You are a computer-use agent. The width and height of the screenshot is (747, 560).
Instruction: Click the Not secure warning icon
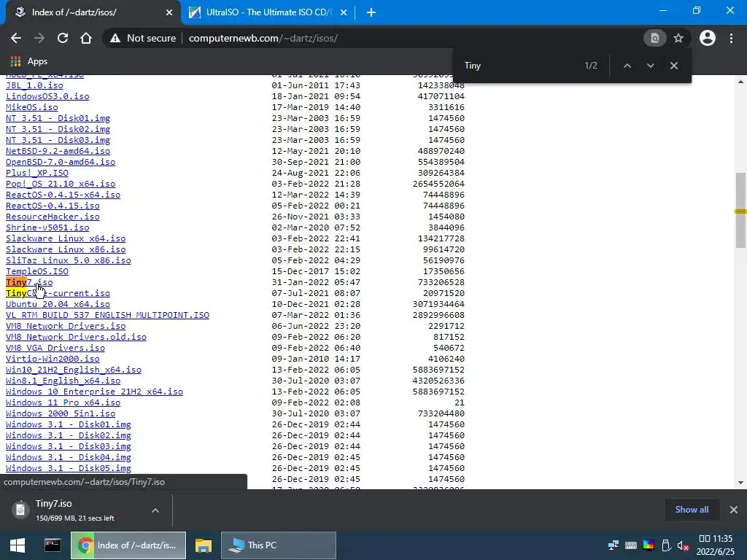tap(115, 38)
